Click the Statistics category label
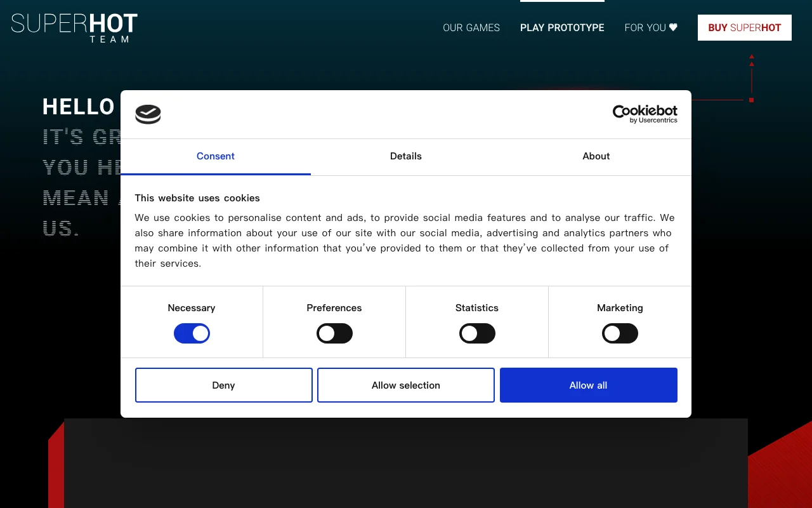Screen dimensions: 812x508 tap(477, 307)
